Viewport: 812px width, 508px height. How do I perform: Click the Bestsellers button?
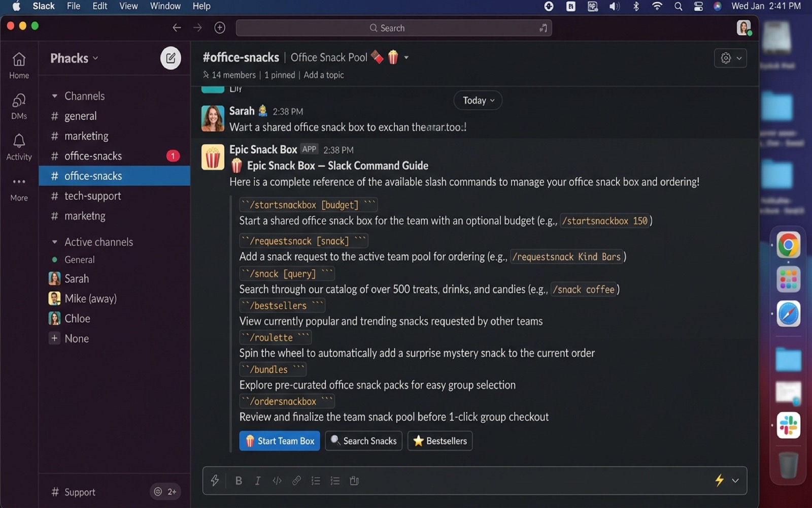click(440, 441)
